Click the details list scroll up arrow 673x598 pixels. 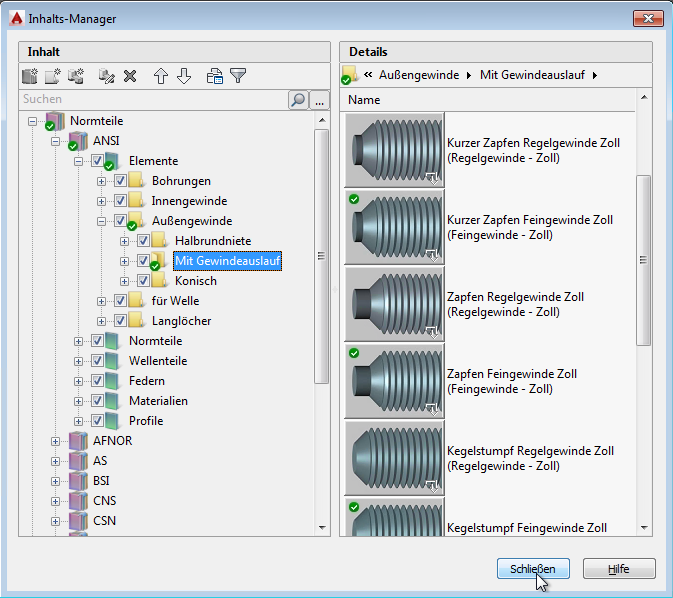tap(644, 97)
